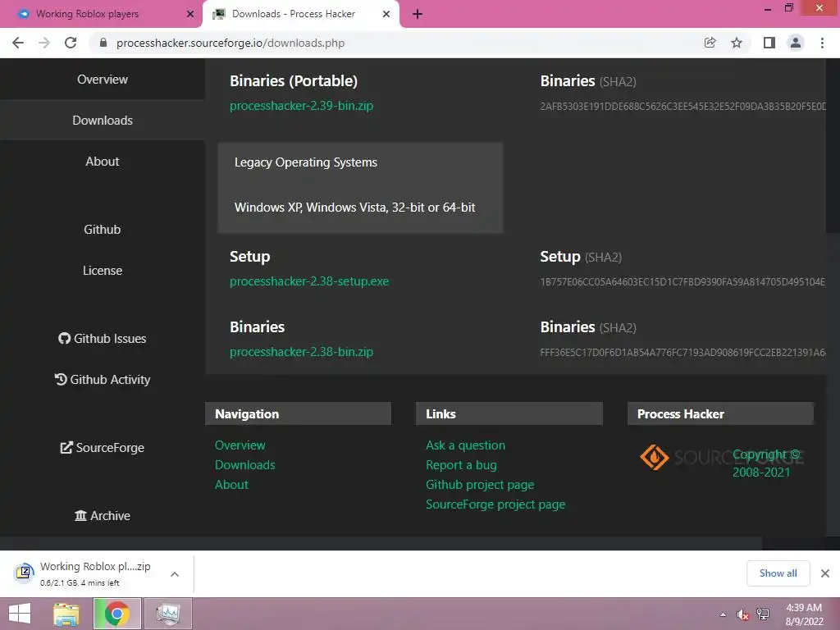Open the taskbar clock and date
Screen dimensions: 840x630
(804, 614)
